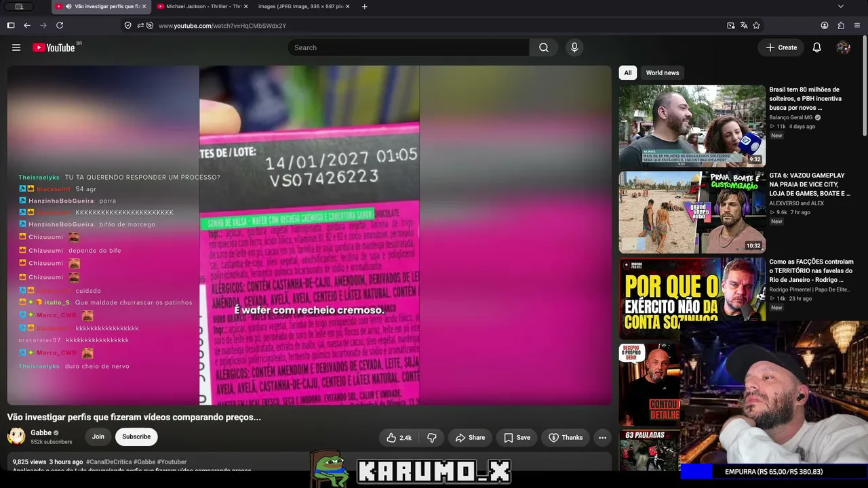Viewport: 868px width, 488px height.
Task: Send Thanks to the creator
Action: [x=566, y=437]
